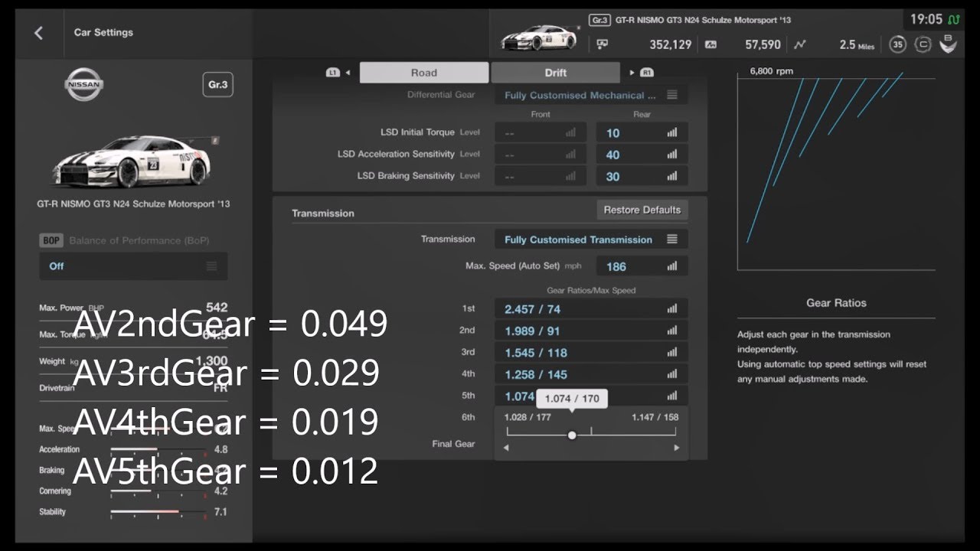Click the GT-R NISMO car thumbnail in sidebar

click(x=134, y=161)
